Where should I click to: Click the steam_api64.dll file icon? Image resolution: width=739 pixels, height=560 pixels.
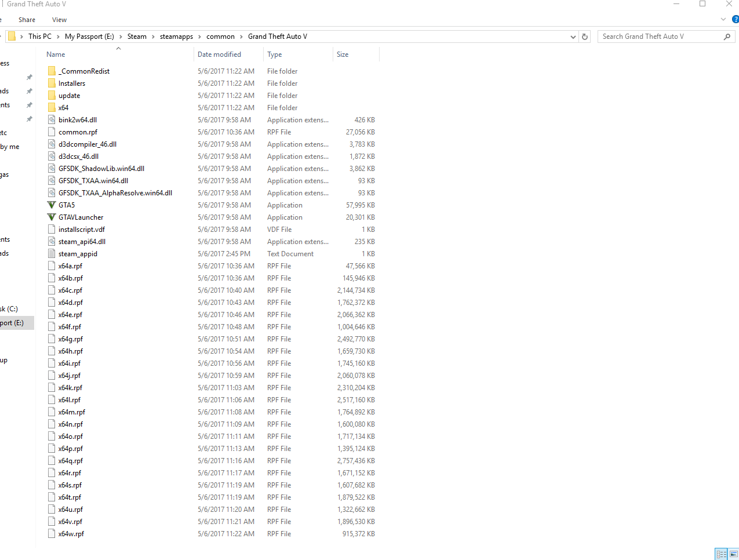coord(52,242)
